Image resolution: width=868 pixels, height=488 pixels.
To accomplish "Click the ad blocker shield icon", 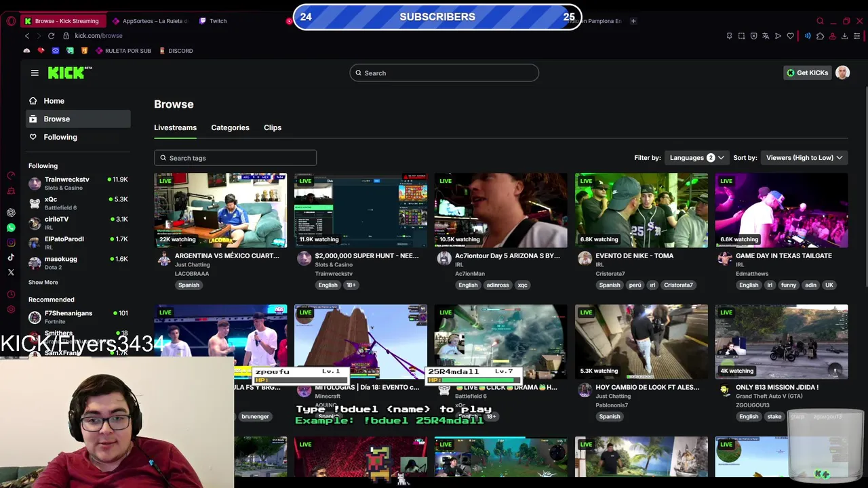I will tap(753, 36).
